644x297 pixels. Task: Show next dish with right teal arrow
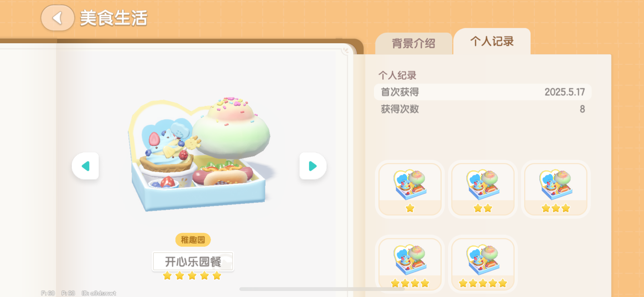[x=313, y=166]
